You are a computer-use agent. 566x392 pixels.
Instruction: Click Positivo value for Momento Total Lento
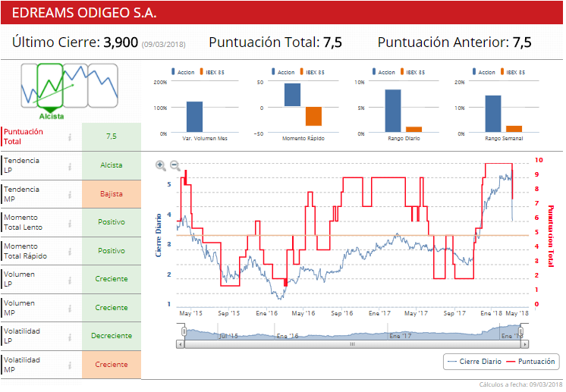[112, 222]
